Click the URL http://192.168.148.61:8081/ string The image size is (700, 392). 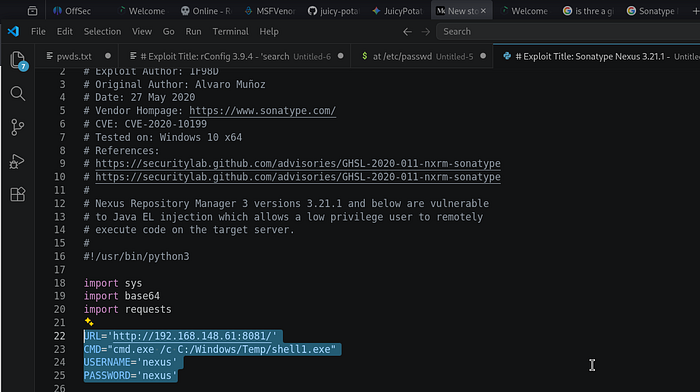[x=192, y=336]
